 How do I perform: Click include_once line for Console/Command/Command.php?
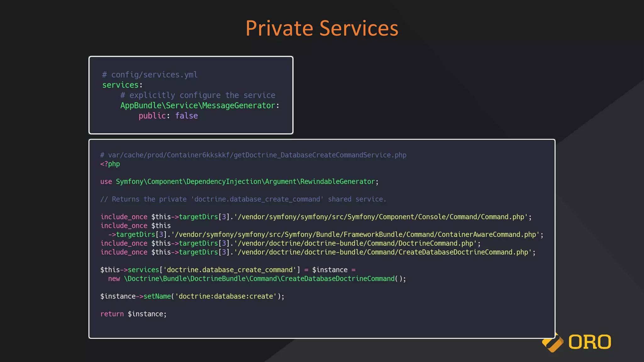tap(316, 217)
